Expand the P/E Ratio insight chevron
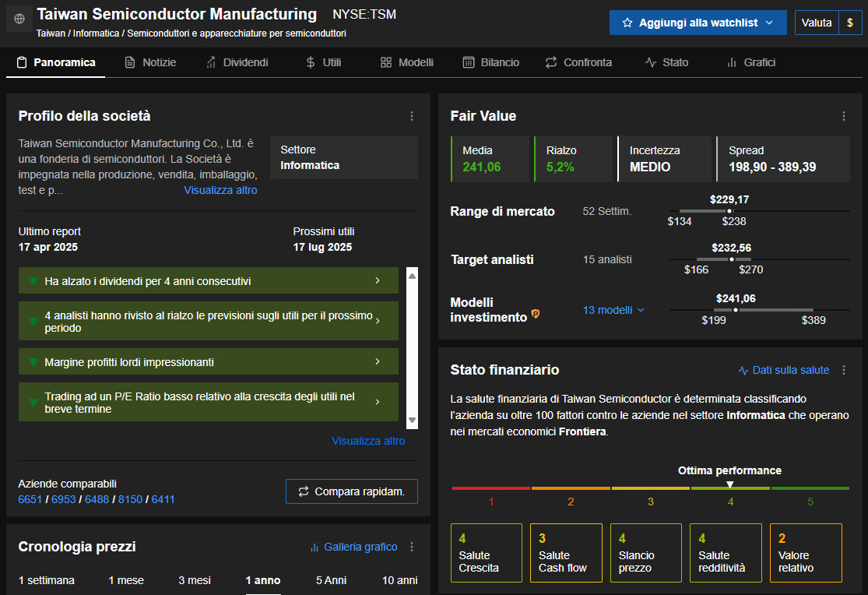This screenshot has height=595, width=868. tap(378, 402)
